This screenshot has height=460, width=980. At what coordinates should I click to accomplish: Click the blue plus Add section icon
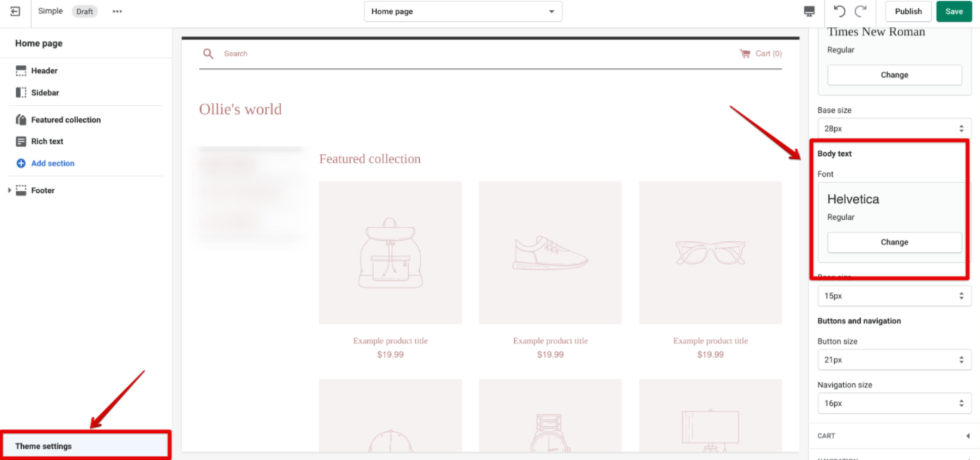coord(21,163)
